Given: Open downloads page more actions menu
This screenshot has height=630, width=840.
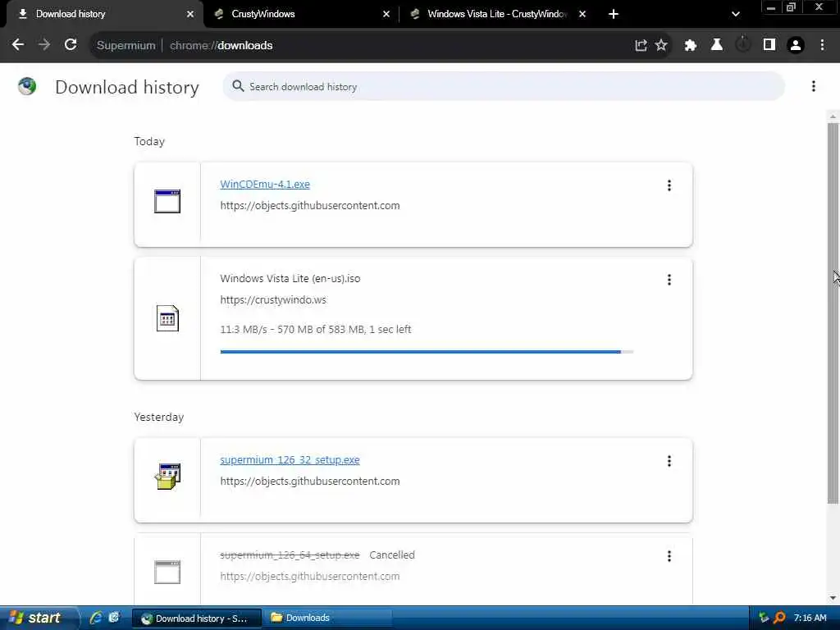Looking at the screenshot, I should point(813,86).
